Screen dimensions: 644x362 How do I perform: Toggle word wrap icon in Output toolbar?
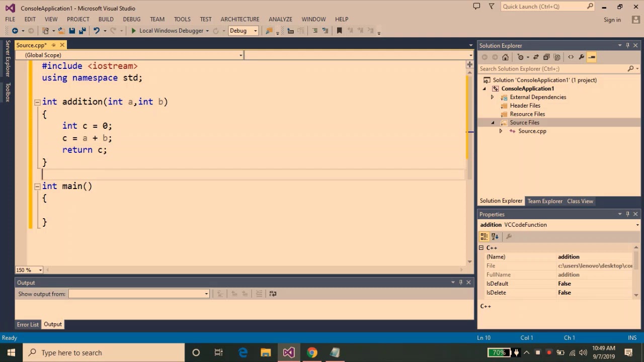[273, 294]
